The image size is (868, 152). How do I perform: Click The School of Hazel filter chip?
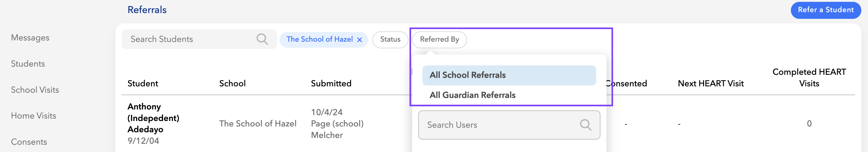319,40
